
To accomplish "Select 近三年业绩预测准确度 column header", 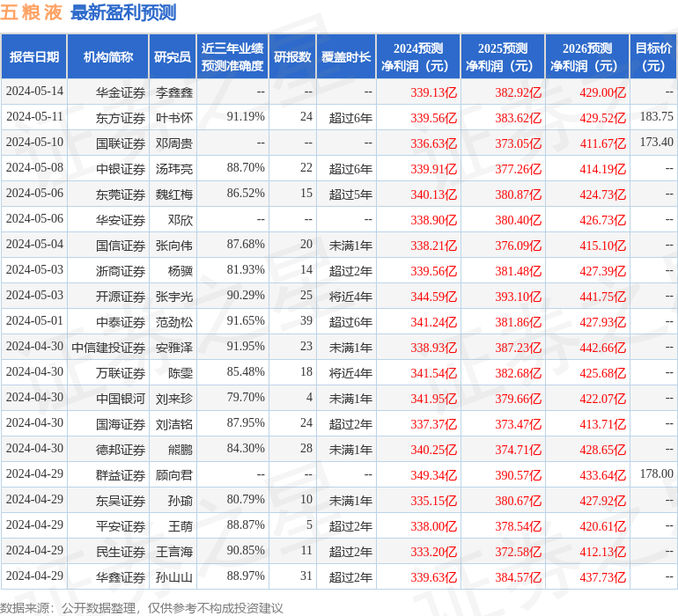I will (232, 57).
